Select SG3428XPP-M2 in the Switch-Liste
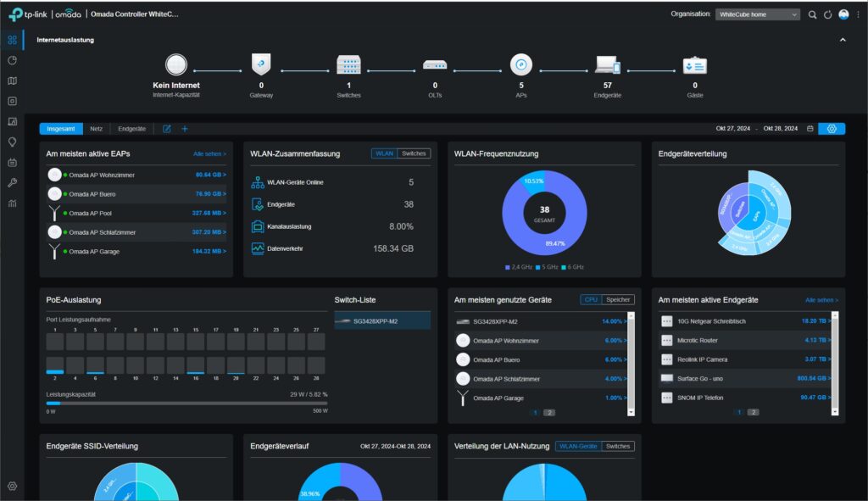 [x=382, y=321]
